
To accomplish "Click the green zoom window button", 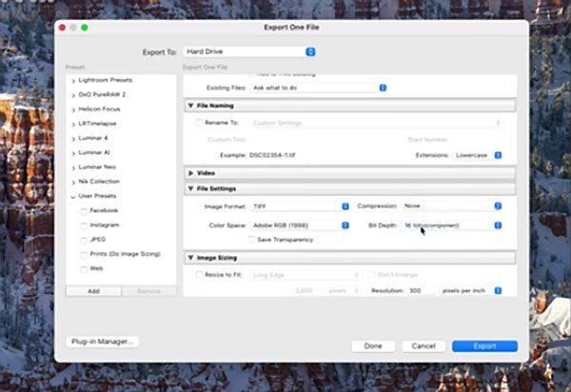I will [x=85, y=28].
